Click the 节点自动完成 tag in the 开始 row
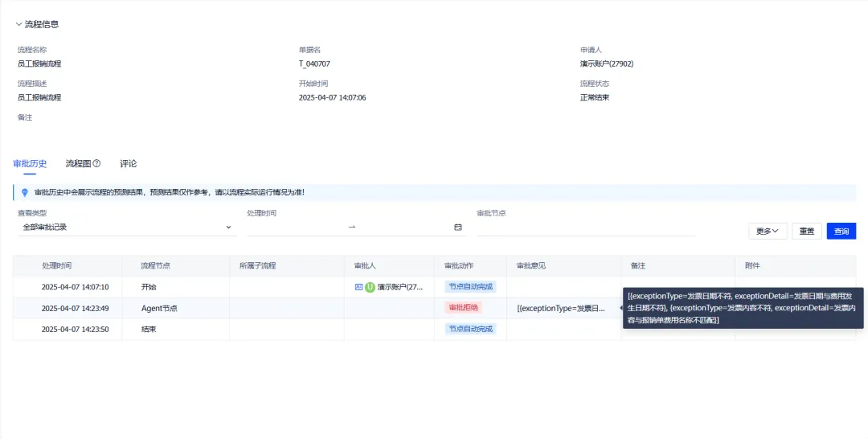Image resolution: width=868 pixels, height=439 pixels. (470, 287)
